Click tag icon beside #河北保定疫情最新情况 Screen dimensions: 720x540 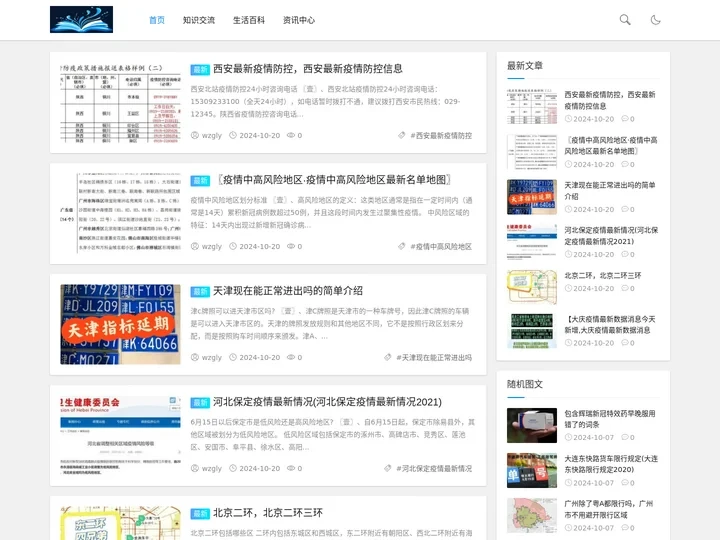(x=388, y=468)
